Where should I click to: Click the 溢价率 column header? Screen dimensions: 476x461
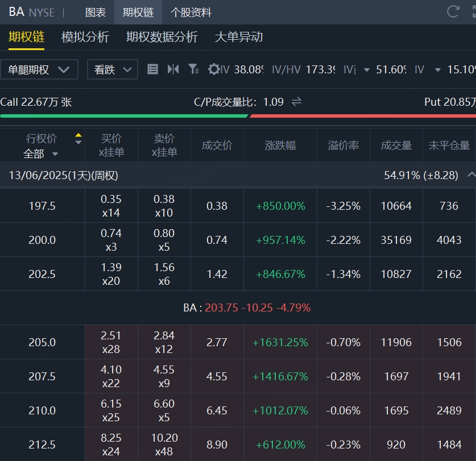[343, 146]
